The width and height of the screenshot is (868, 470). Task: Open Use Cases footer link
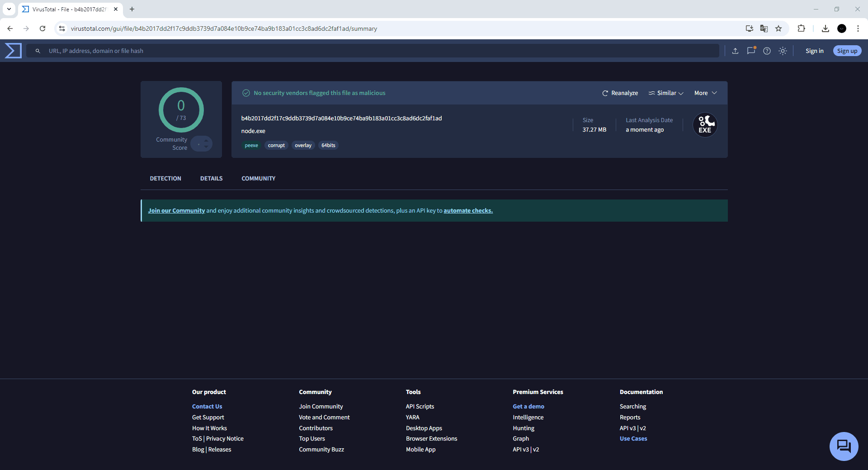[633, 439]
